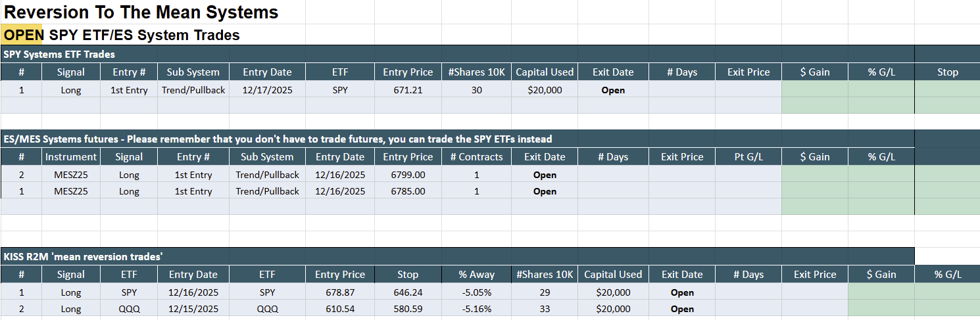Select the 6799.00 entry price cell
Image resolution: width=980 pixels, height=320 pixels.
pos(408,175)
